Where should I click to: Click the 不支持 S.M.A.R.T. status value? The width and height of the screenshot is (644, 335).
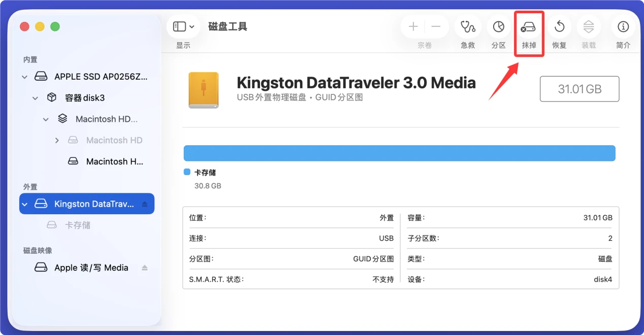[x=383, y=279]
